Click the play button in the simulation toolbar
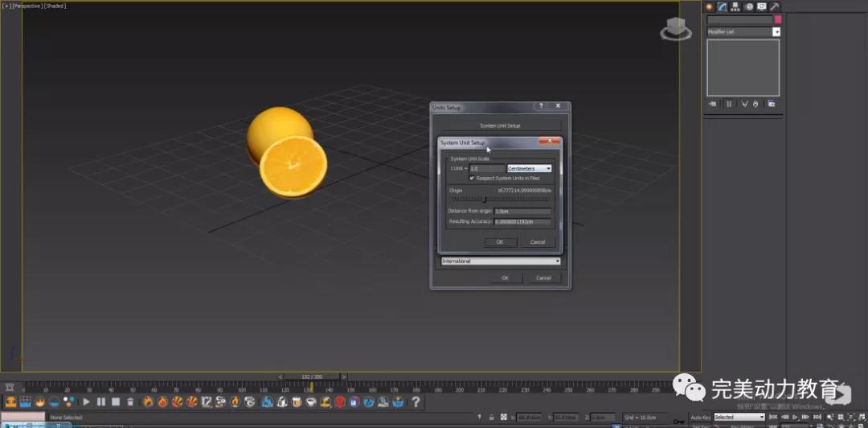The width and height of the screenshot is (868, 428). pos(86,401)
